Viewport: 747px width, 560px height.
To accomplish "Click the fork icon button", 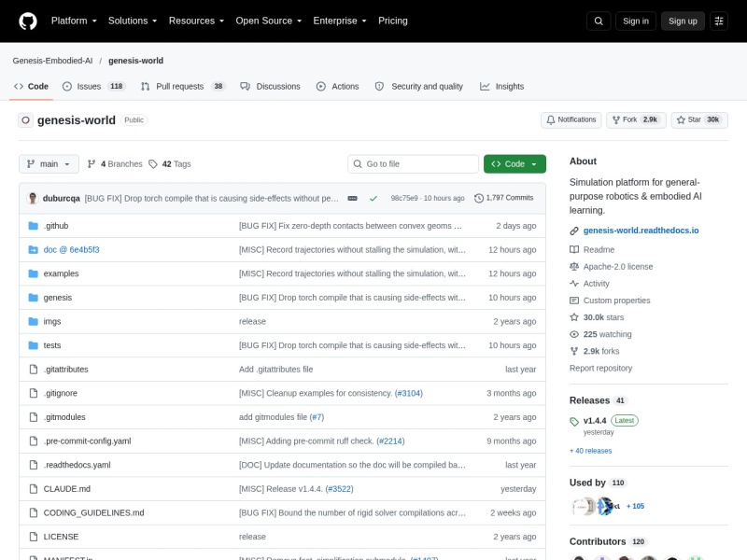I will [x=616, y=120].
